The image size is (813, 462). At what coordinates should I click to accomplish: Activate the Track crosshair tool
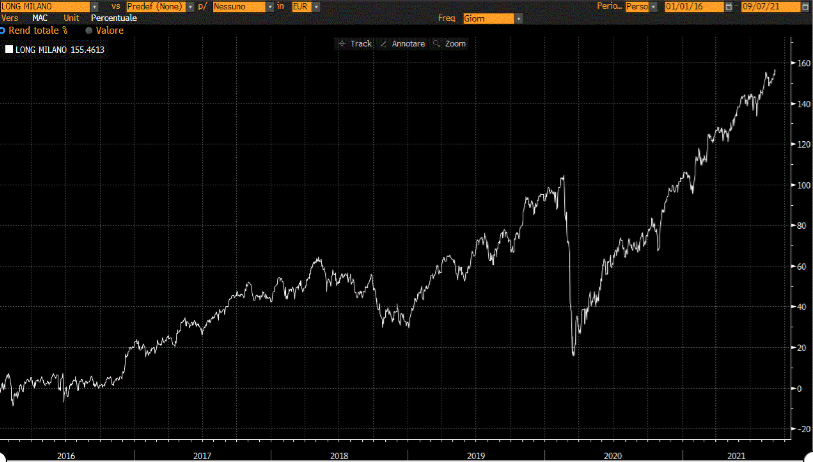[355, 44]
